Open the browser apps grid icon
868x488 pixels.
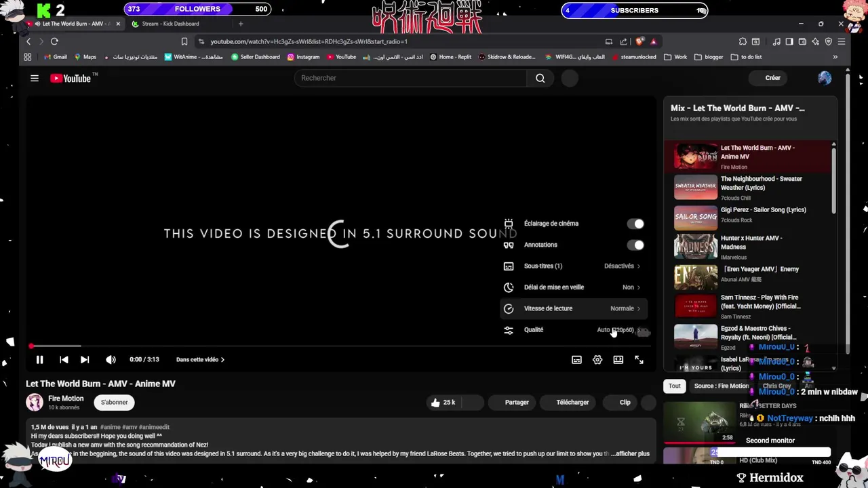[28, 57]
